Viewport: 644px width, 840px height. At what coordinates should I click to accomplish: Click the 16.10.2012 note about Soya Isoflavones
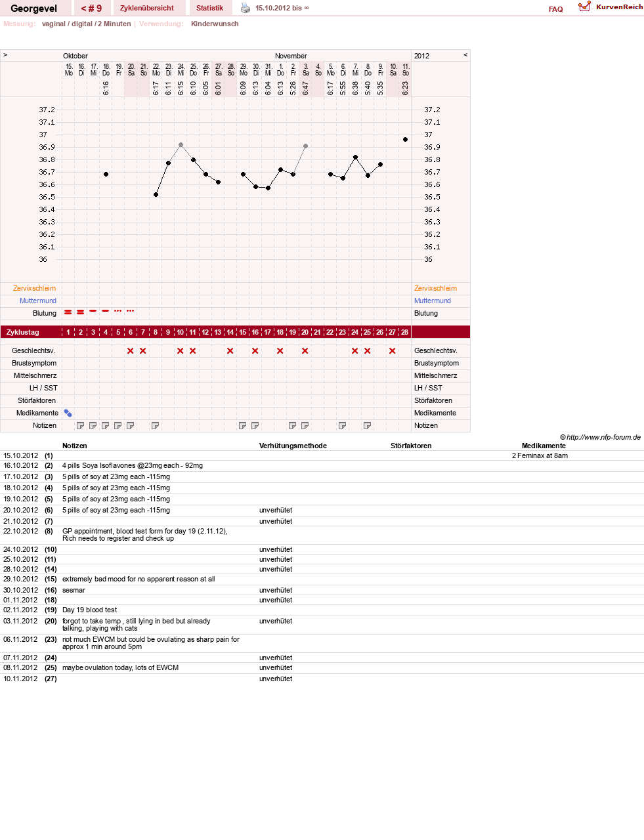pyautogui.click(x=132, y=465)
